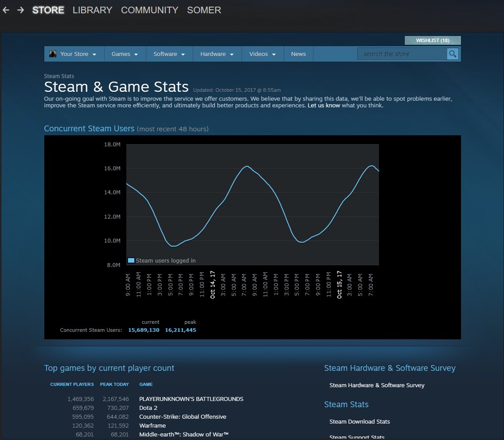Click the search magnifier icon

pyautogui.click(x=453, y=54)
